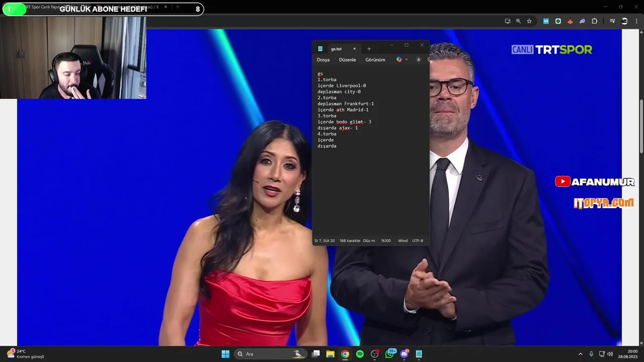Viewport: 644px width, 362px height.
Task: Open the Dosya menu in Notepad
Action: [323, 59]
